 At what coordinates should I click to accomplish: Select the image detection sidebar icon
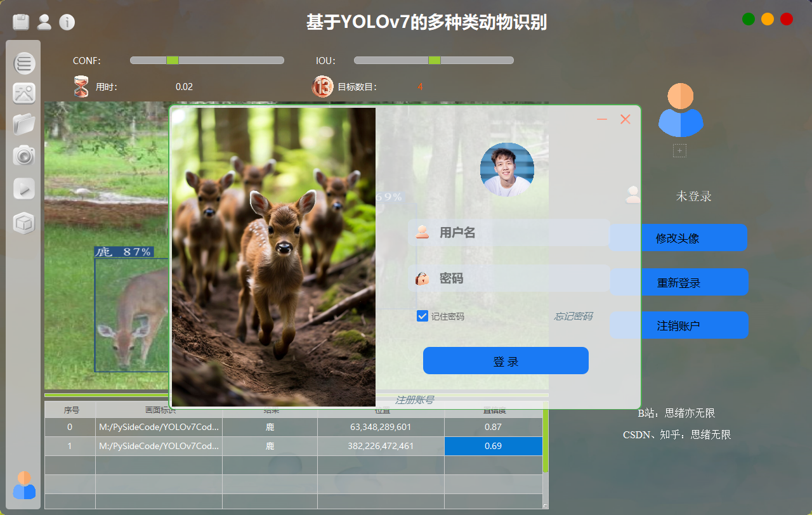click(x=24, y=93)
